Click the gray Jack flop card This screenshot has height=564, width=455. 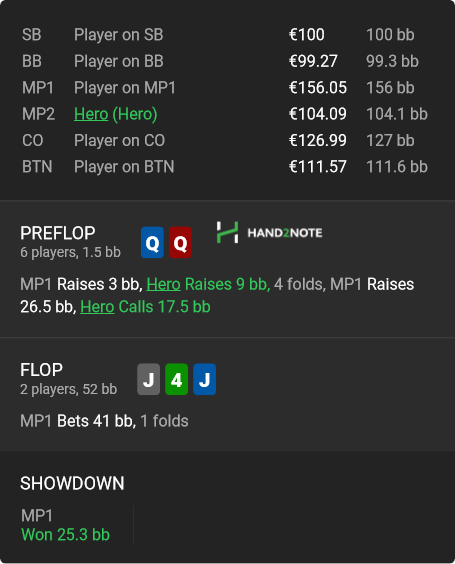point(149,379)
